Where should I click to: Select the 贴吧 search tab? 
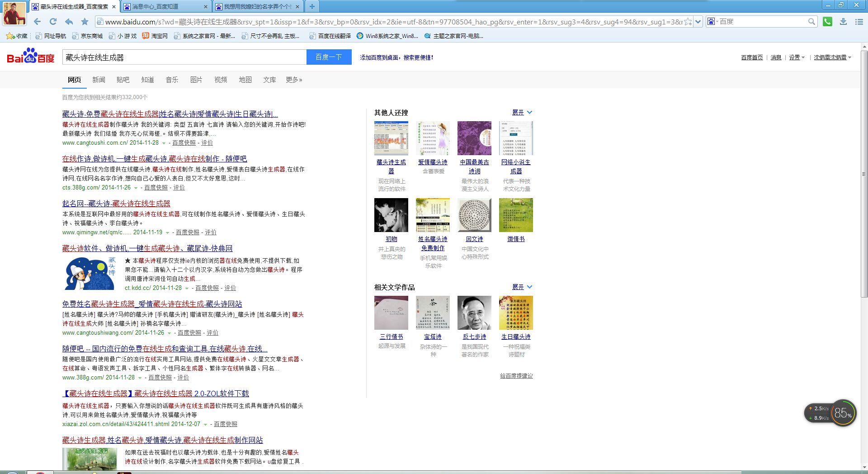123,80
